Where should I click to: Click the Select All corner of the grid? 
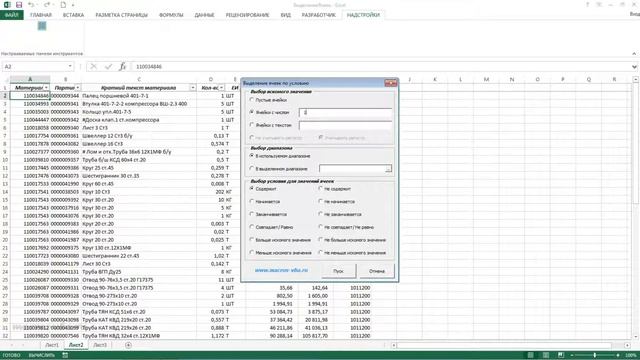point(4,79)
